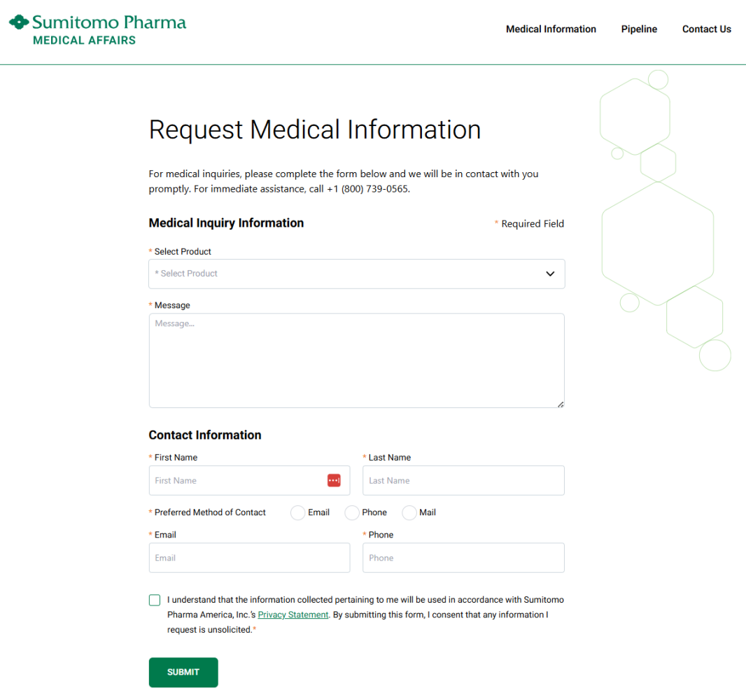
Task: Check the privacy consent checkbox
Action: coord(155,601)
